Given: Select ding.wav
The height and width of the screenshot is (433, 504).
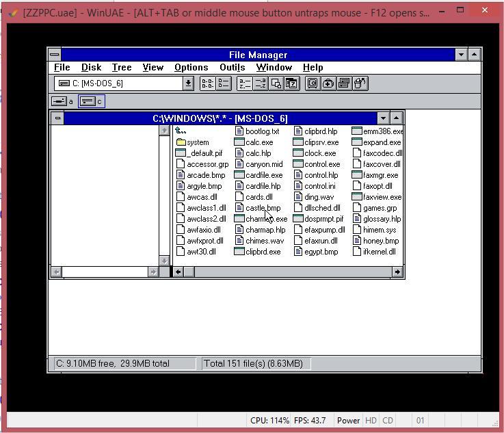Looking at the screenshot, I should tap(314, 197).
